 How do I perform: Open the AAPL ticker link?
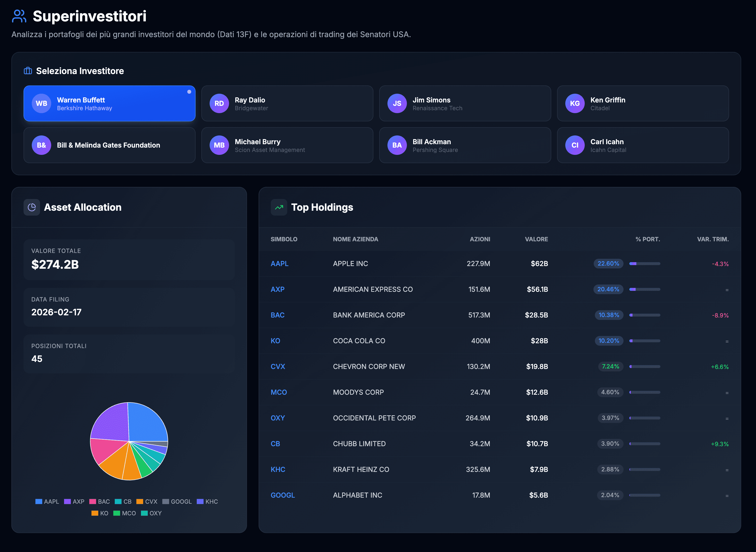click(279, 264)
